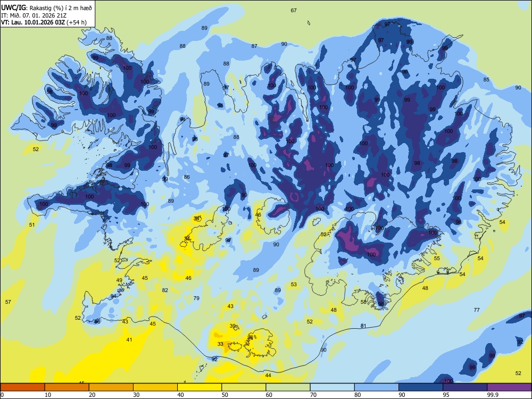Click the 80–90 light blue legend swatch
This screenshot has height=399, width=532.
coord(377,387)
